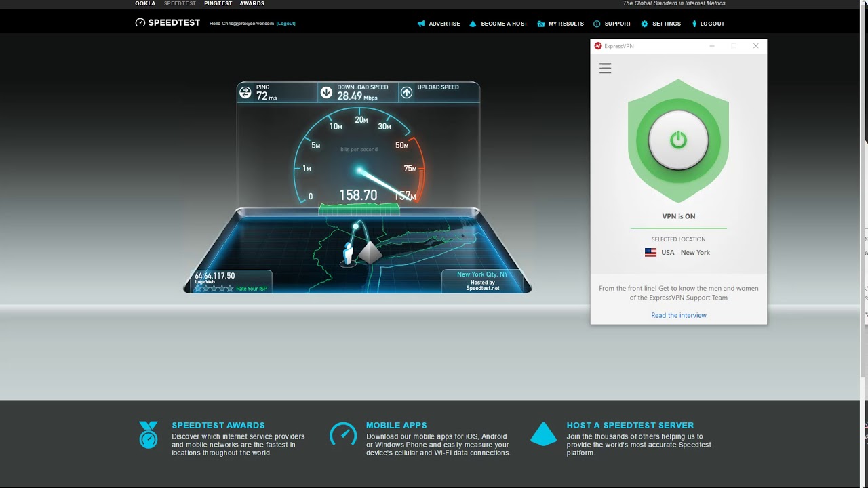Click the 72 ms ping value
Viewport: 868px width, 488px height.
pos(266,96)
